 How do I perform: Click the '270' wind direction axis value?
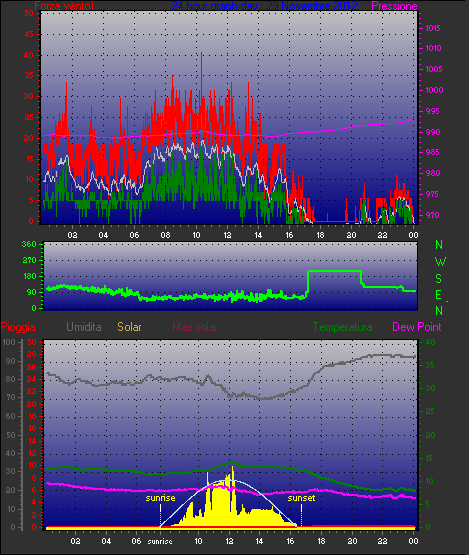[29, 260]
